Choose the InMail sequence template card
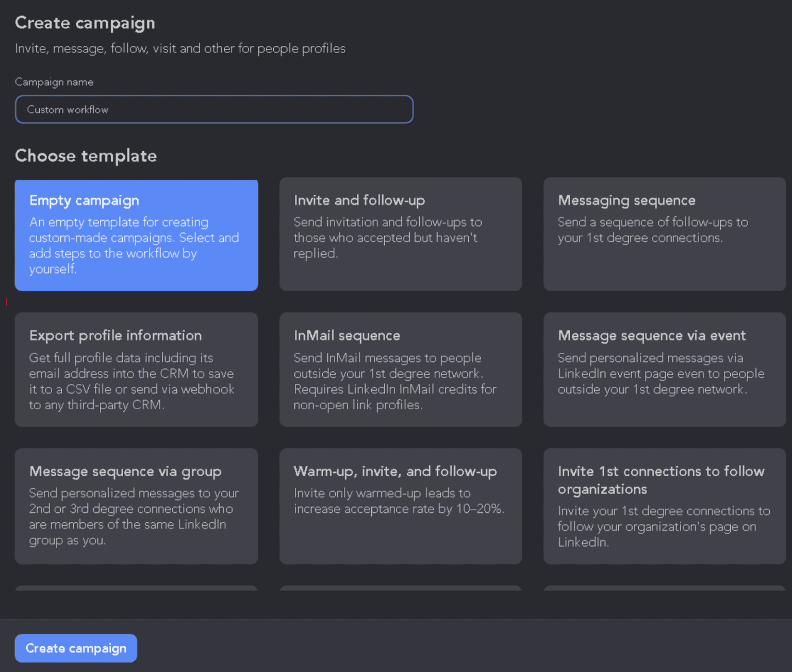 click(x=400, y=369)
